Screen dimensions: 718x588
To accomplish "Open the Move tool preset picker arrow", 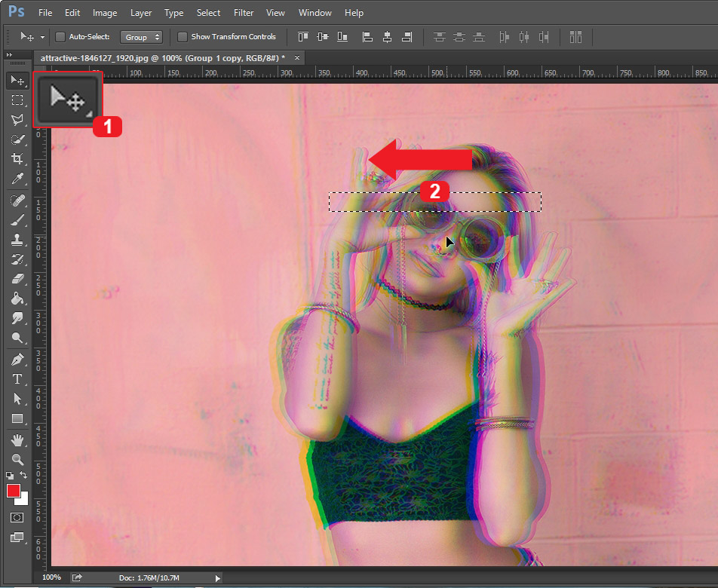I will 42,37.
